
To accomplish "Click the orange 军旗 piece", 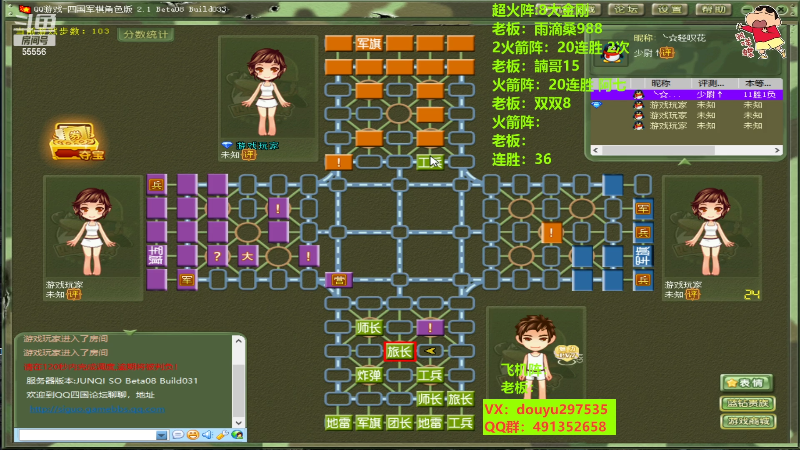I will 368,44.
